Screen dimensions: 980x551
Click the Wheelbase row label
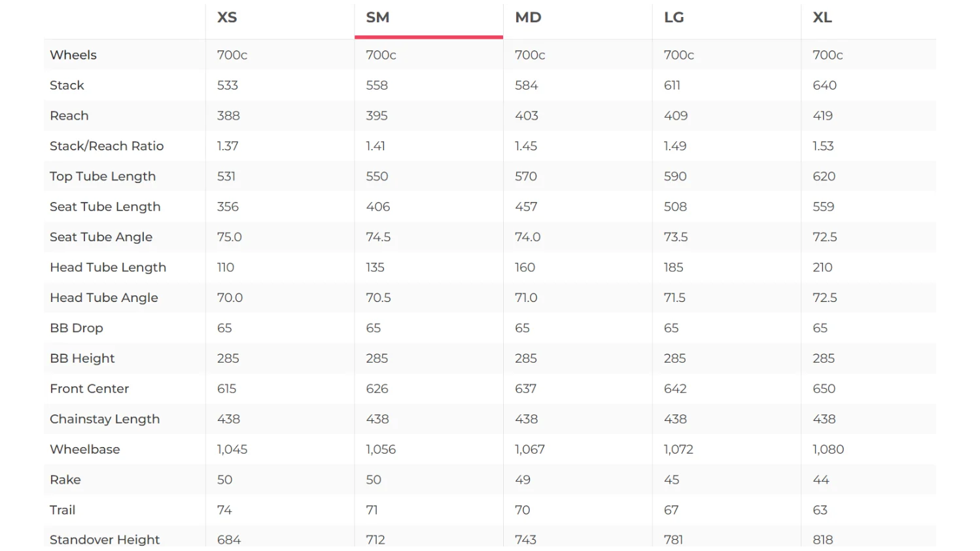coord(85,450)
